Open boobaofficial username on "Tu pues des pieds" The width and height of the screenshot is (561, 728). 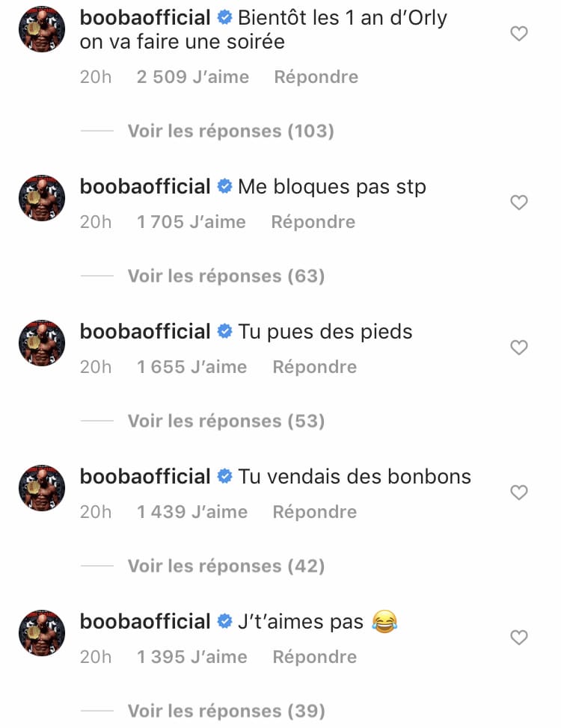pyautogui.click(x=145, y=331)
